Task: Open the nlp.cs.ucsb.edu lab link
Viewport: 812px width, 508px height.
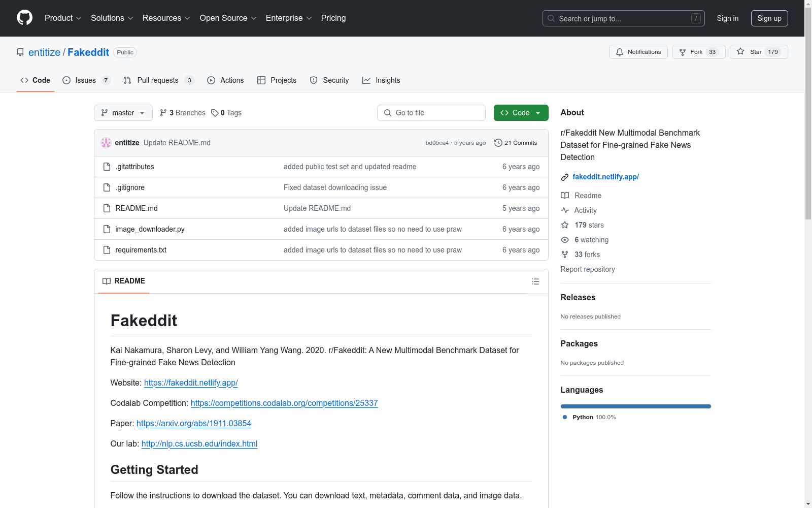Action: (199, 444)
